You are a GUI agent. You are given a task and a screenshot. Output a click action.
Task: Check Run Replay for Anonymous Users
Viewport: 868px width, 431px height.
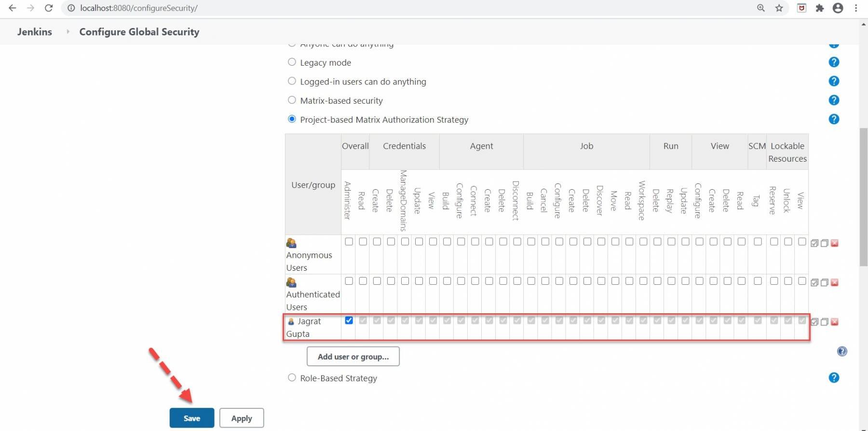(x=671, y=241)
